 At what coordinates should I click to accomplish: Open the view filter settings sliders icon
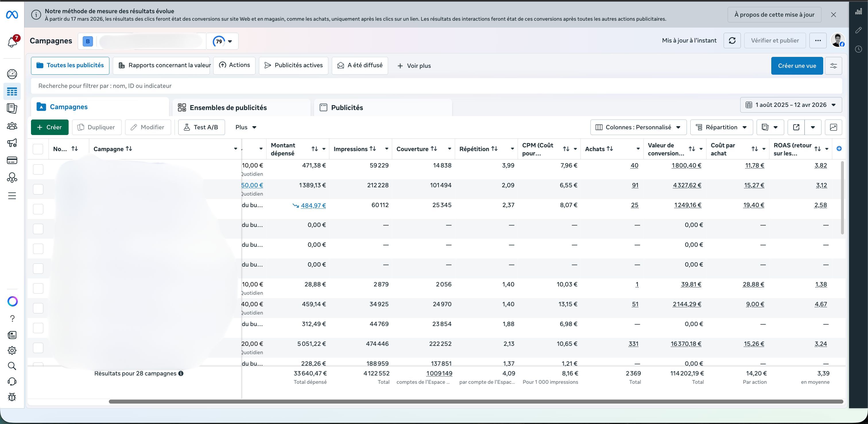(833, 66)
